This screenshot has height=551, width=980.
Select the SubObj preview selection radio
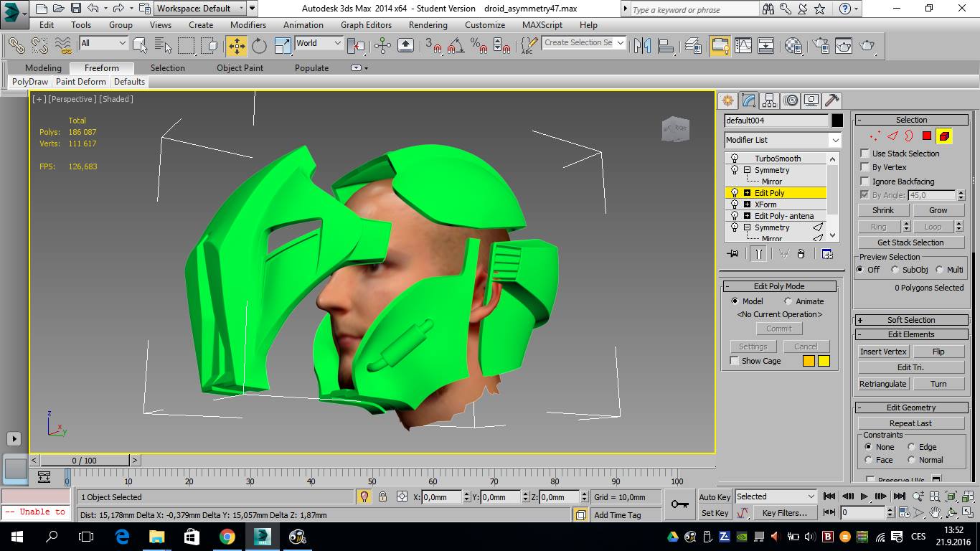point(895,270)
